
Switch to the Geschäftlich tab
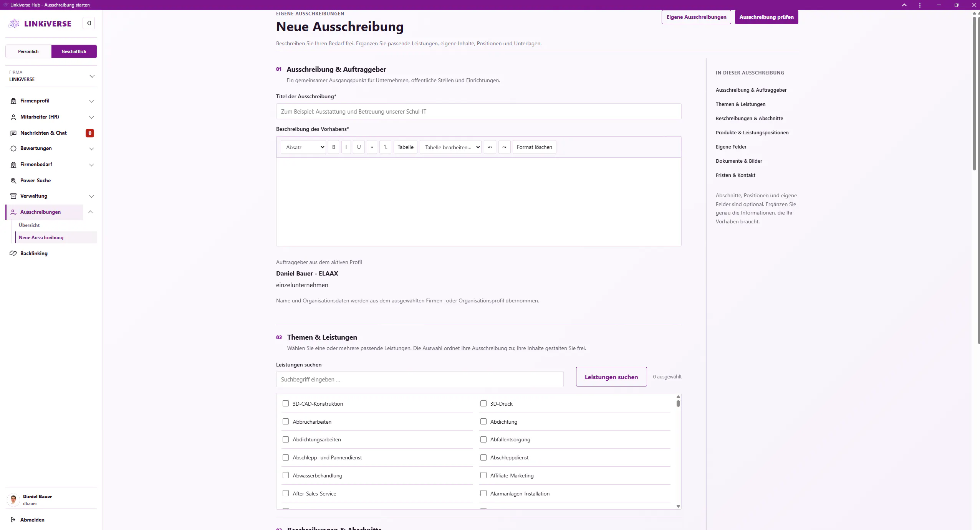(74, 51)
